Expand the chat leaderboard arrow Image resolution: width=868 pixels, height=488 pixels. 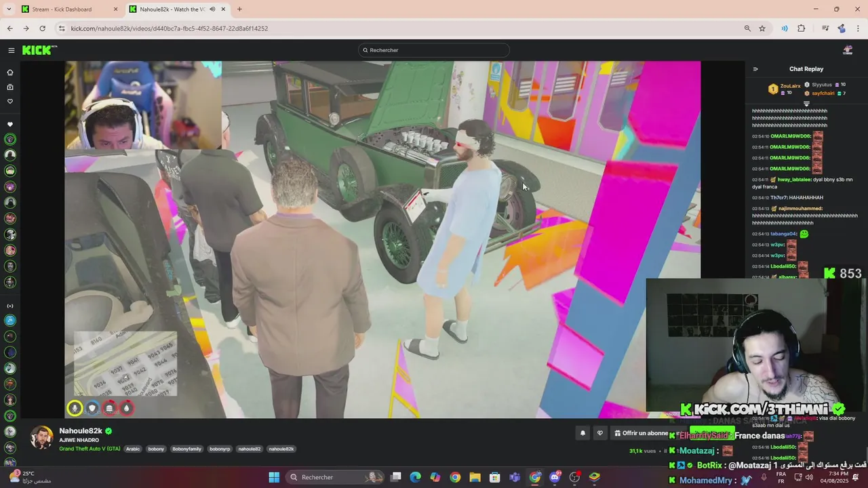click(x=806, y=104)
